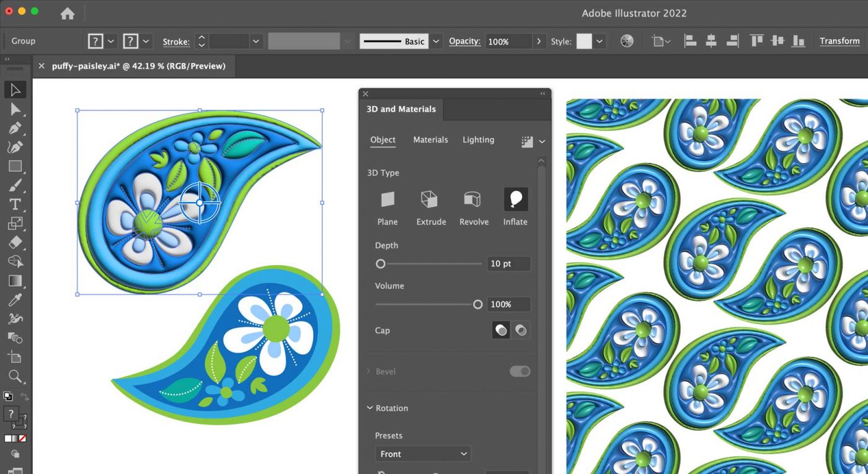
Task: Click the Transform link in the control bar
Action: (x=839, y=40)
